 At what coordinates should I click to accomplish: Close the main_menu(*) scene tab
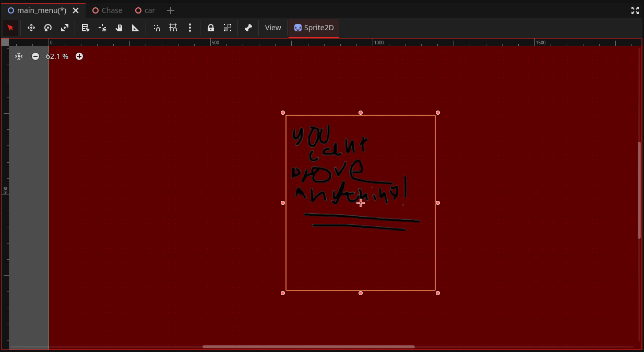(x=76, y=10)
